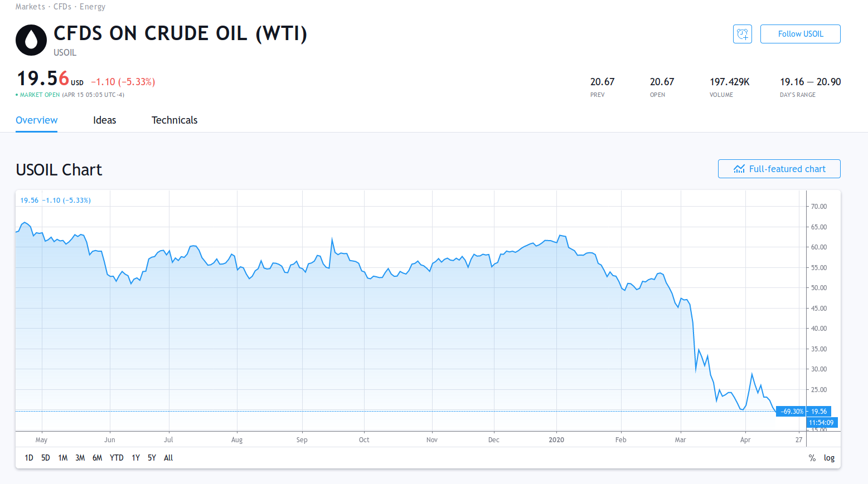This screenshot has height=484, width=868.
Task: Choose the 3M time range
Action: pos(80,458)
